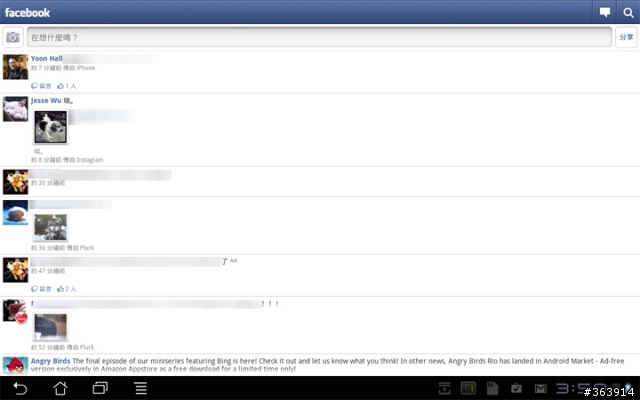Screen dimensions: 640x400
Task: Open the recent apps icon
Action: pos(100,388)
